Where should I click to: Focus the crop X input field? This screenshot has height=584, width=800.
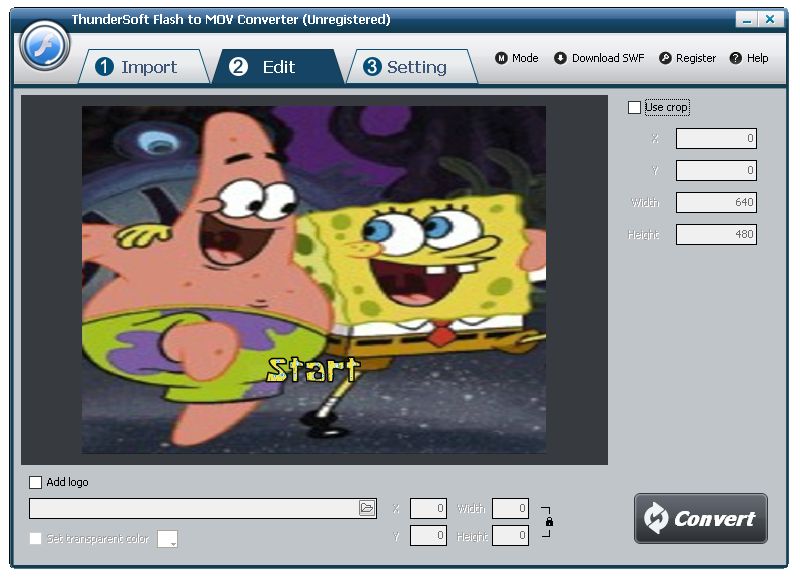716,139
